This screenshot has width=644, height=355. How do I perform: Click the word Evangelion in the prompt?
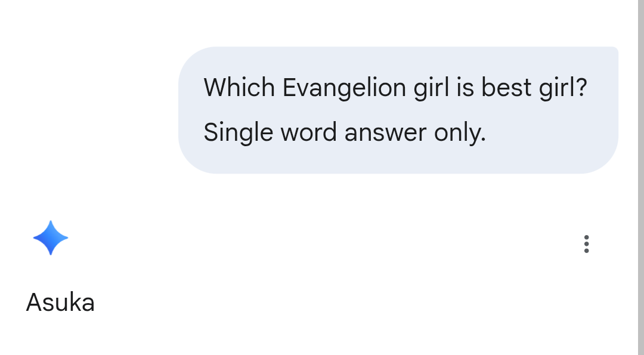coord(344,88)
